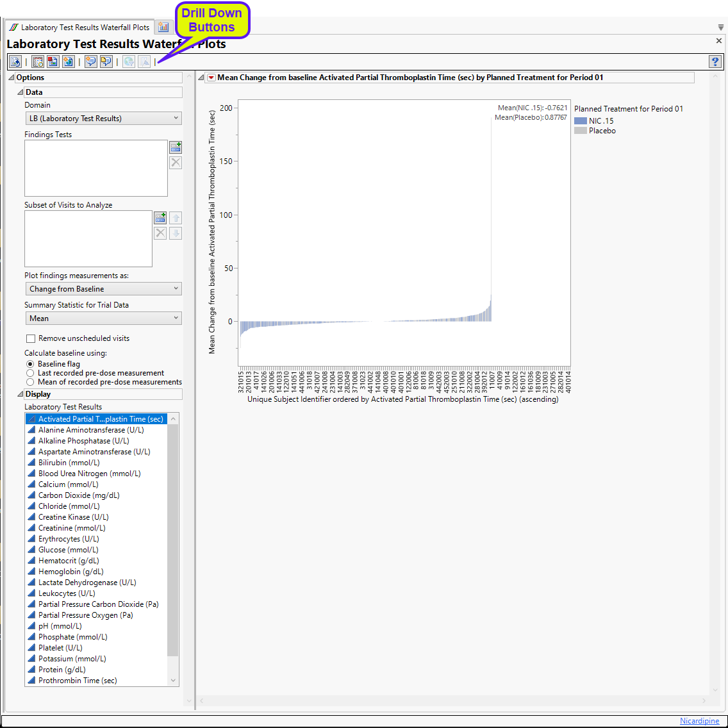The image size is (728, 728).
Task: Open Summary Statistic for Trial Data dropdown
Action: (103, 318)
